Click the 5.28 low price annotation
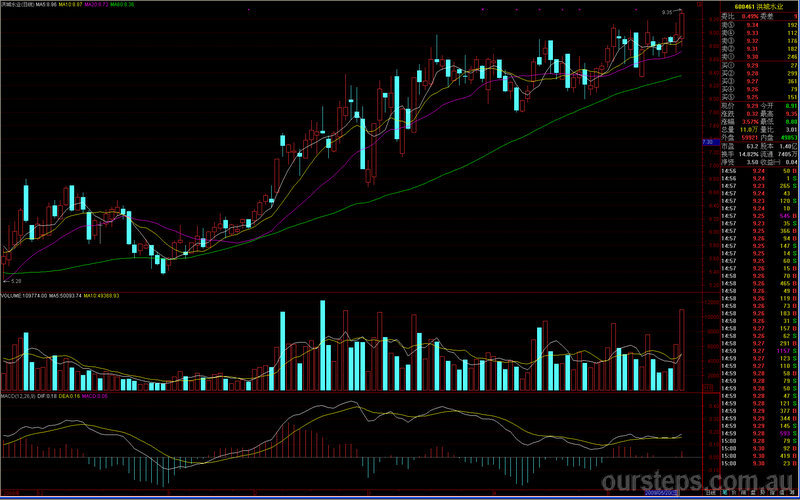The image size is (800, 500). 16,283
